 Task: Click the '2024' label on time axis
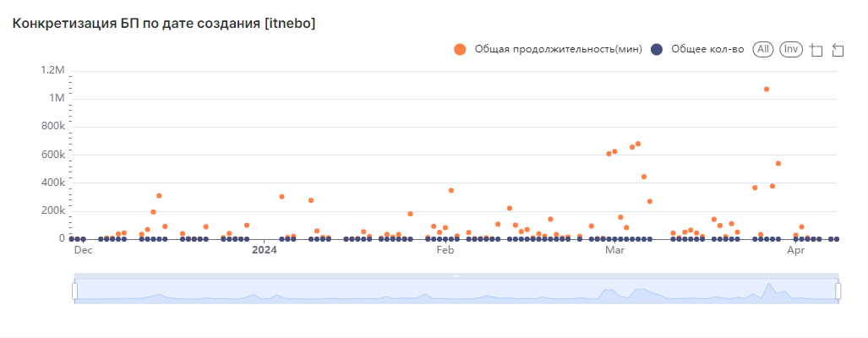[265, 250]
